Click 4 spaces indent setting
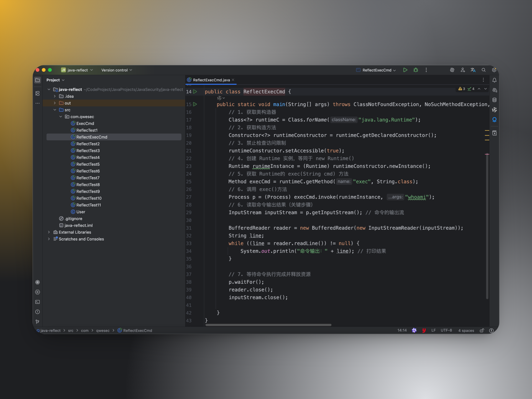 (x=466, y=331)
